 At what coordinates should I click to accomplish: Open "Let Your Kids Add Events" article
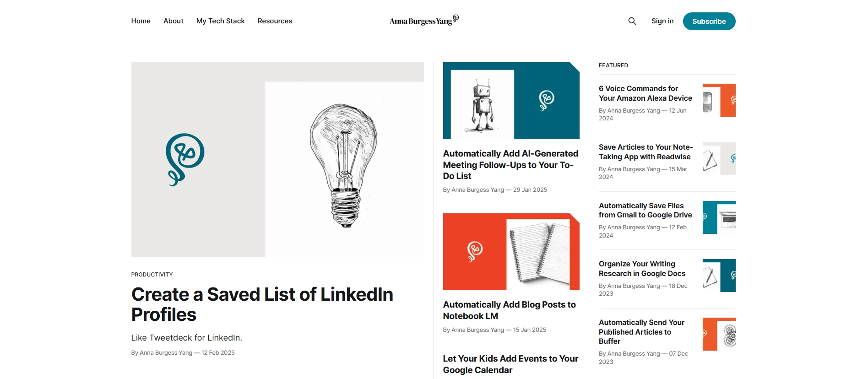coord(510,364)
